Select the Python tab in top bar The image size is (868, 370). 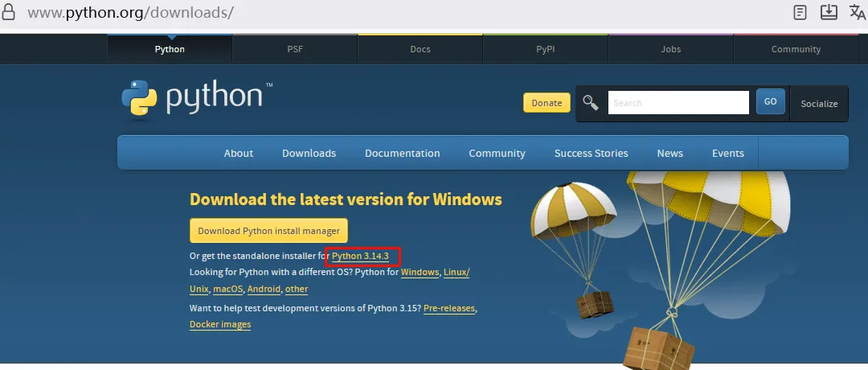tap(170, 49)
